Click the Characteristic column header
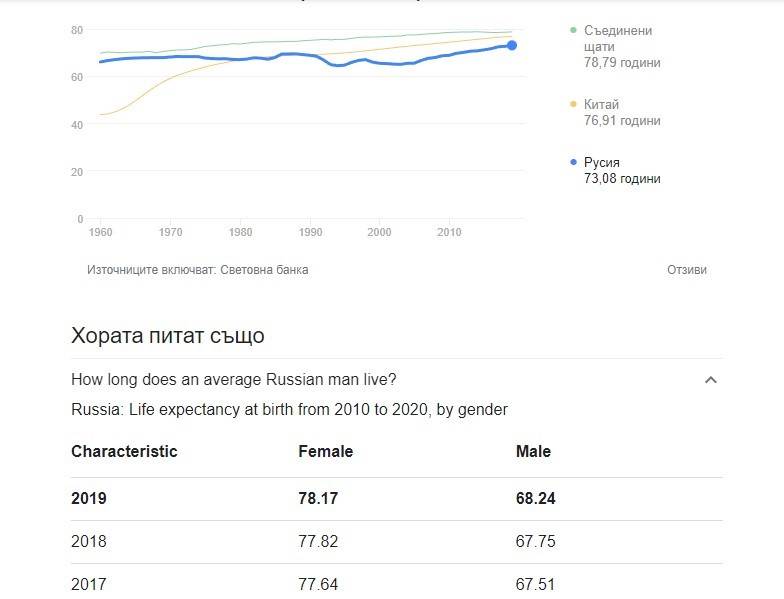Viewport: 784px width, 599px height. click(x=124, y=452)
